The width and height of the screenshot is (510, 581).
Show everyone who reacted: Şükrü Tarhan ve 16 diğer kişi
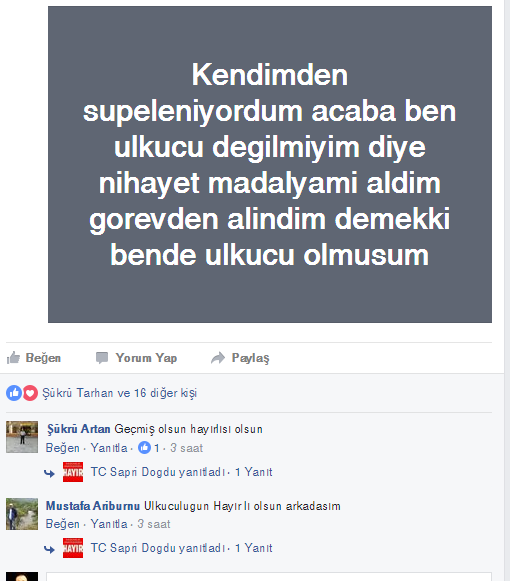click(119, 393)
